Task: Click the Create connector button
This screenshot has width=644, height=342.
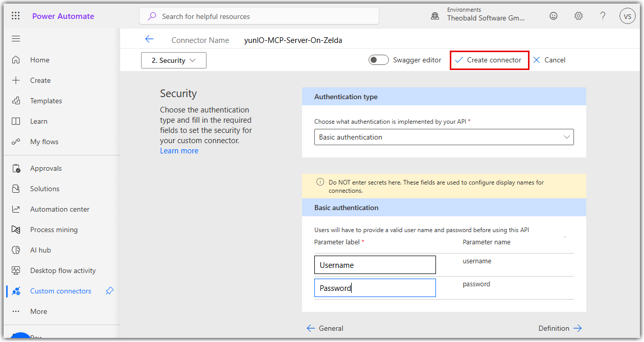Action: coord(489,60)
